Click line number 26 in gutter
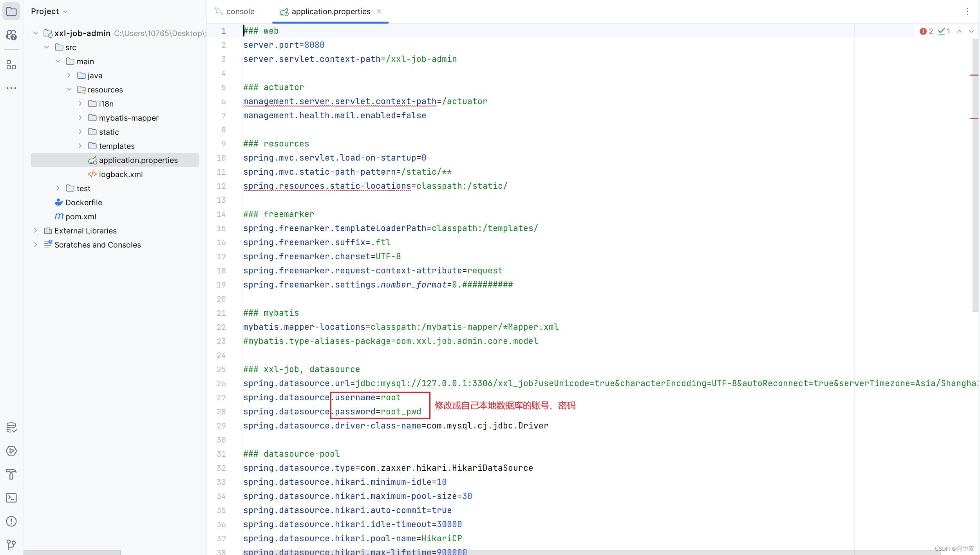This screenshot has width=980, height=555. coord(221,383)
